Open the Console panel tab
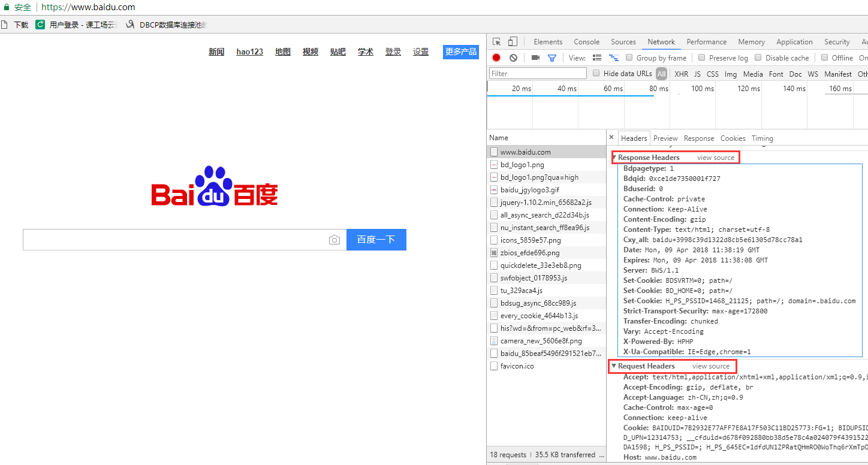The height and width of the screenshot is (465, 868). pos(586,42)
